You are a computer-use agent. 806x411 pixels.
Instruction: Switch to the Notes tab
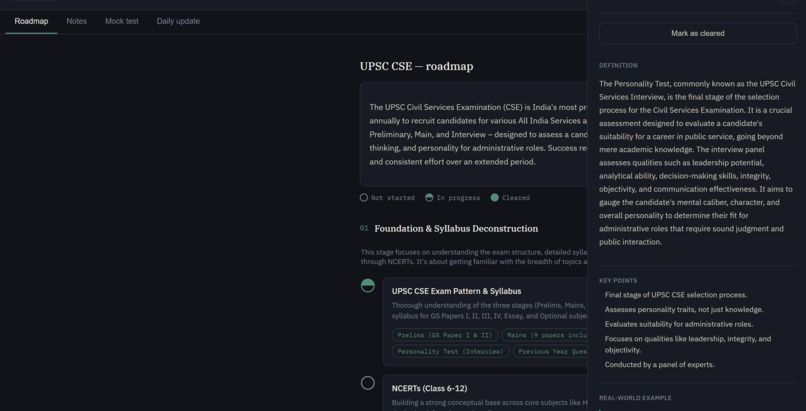(x=77, y=21)
